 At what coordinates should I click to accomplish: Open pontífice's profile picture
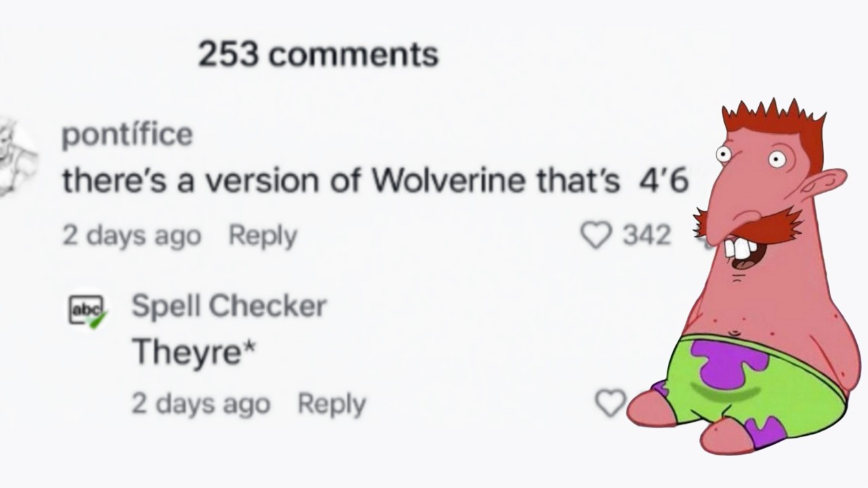[17, 157]
